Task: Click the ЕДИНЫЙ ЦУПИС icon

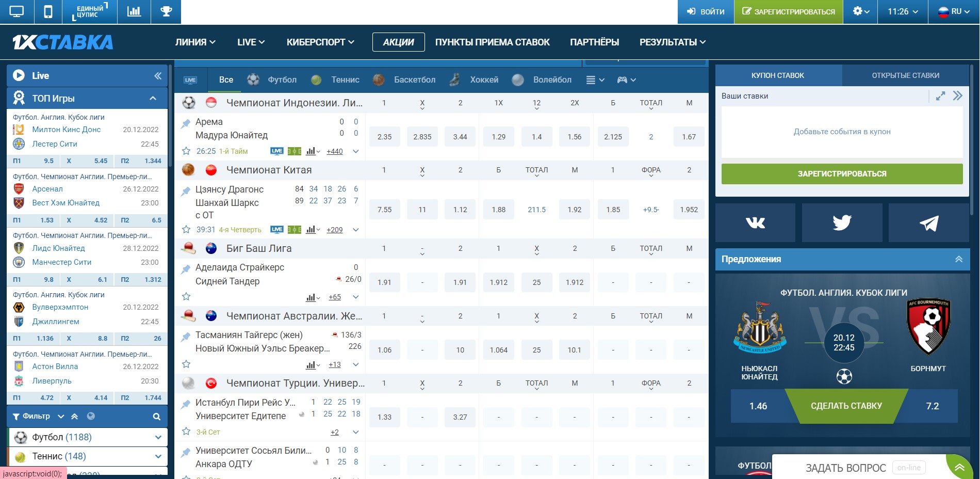Action: (x=90, y=11)
